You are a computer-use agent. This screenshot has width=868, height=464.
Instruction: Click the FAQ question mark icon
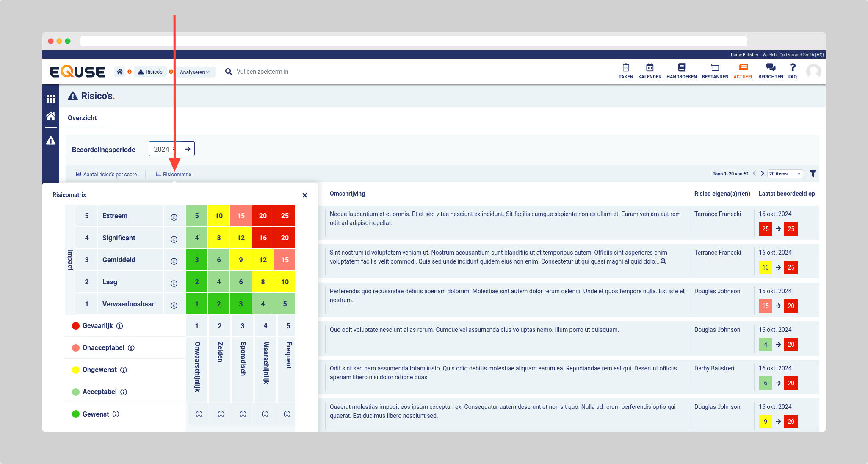tap(792, 68)
